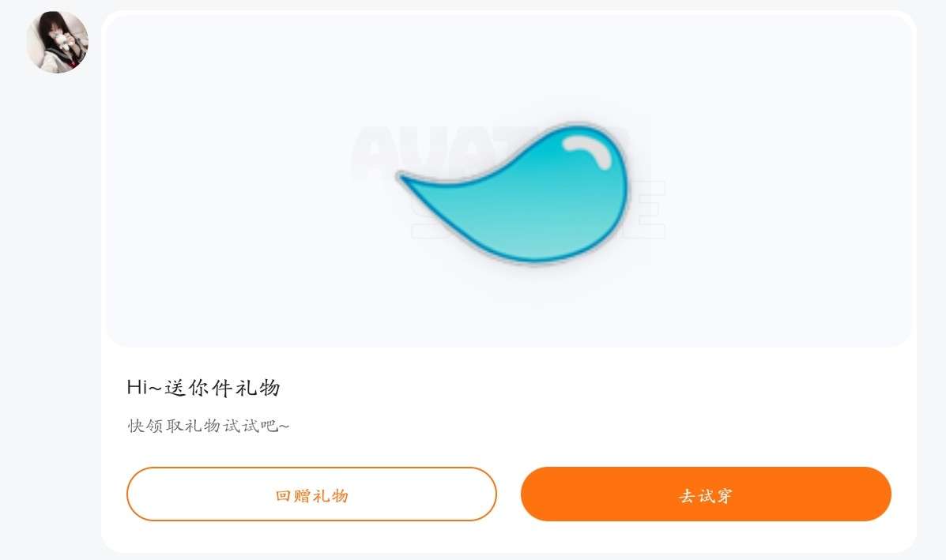Try on the gift with 去试穿
The height and width of the screenshot is (560, 946).
706,494
